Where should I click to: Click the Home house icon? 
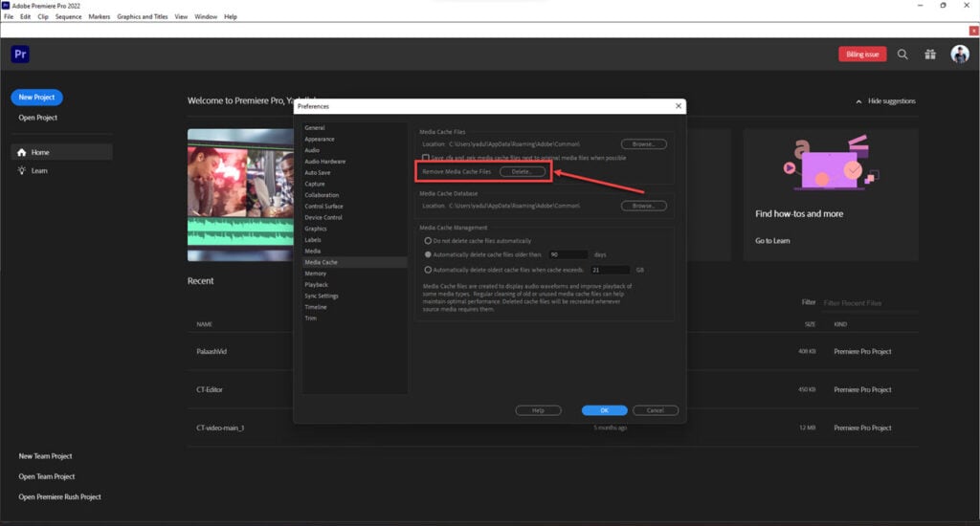22,152
